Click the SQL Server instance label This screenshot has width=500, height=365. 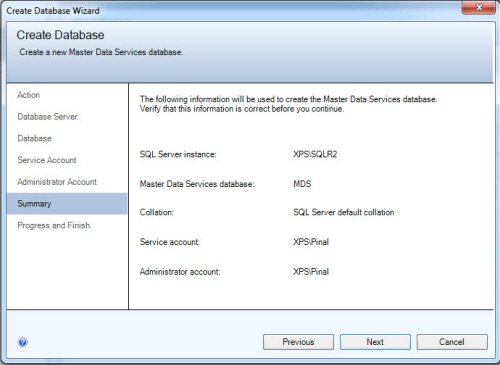pos(178,154)
